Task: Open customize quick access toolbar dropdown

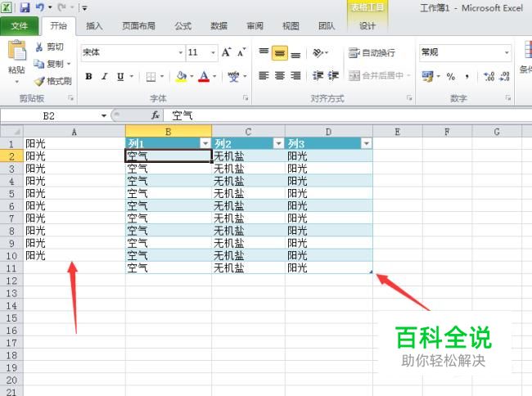Action: coord(84,8)
